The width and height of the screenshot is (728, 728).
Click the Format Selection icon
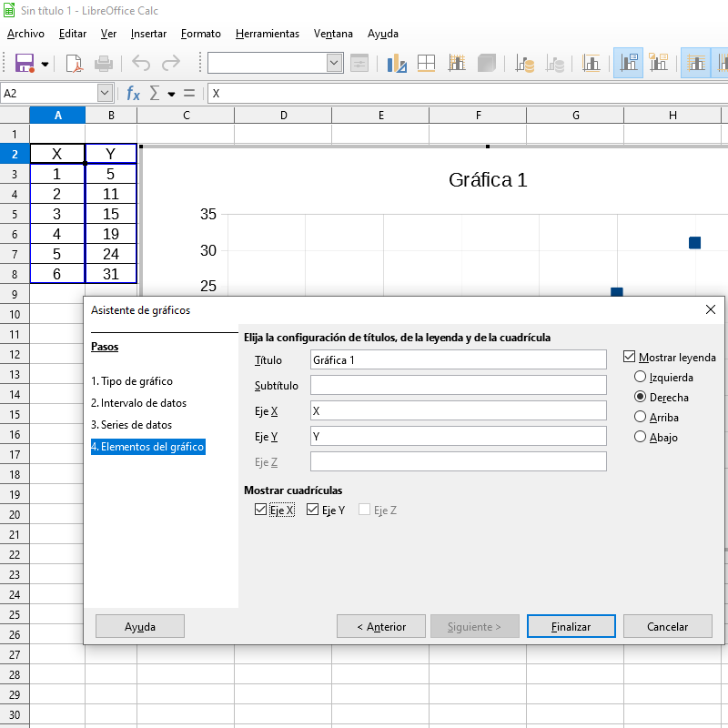[x=359, y=63]
